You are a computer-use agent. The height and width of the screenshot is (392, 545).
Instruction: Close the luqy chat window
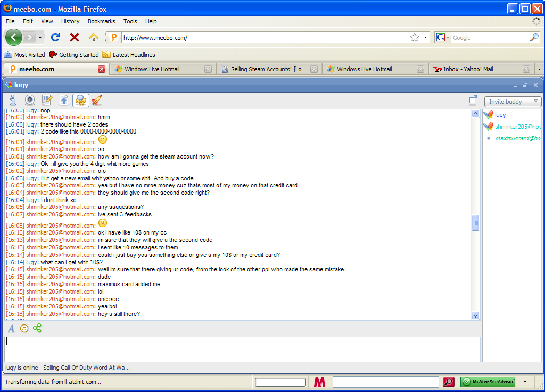pos(535,85)
